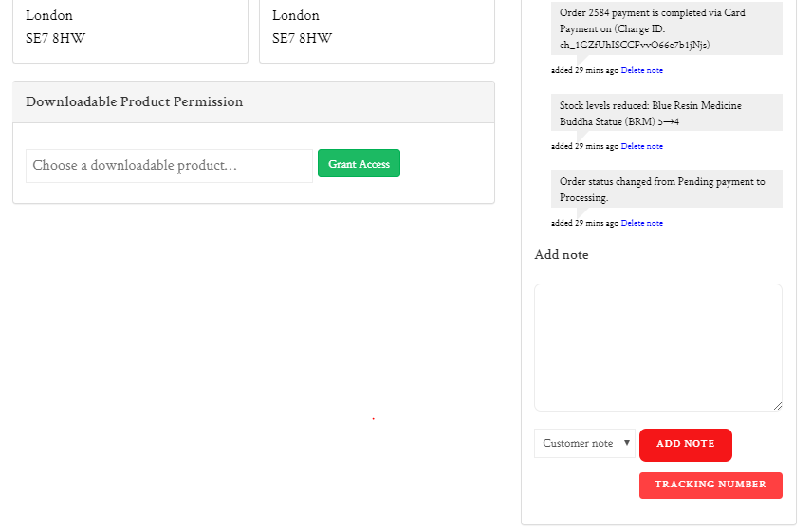This screenshot has height=532, width=812.
Task: Click the red ADD NOTE button
Action: click(685, 444)
